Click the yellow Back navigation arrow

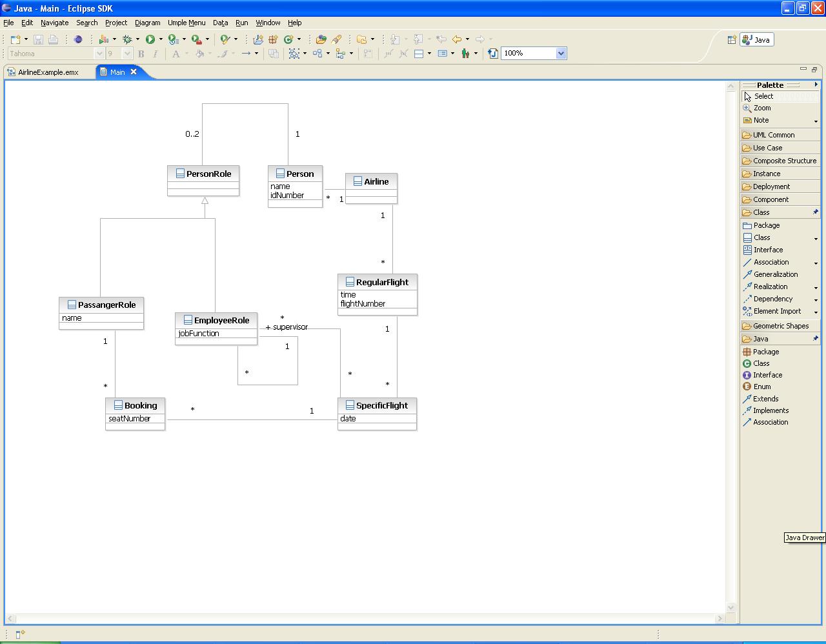click(x=457, y=39)
